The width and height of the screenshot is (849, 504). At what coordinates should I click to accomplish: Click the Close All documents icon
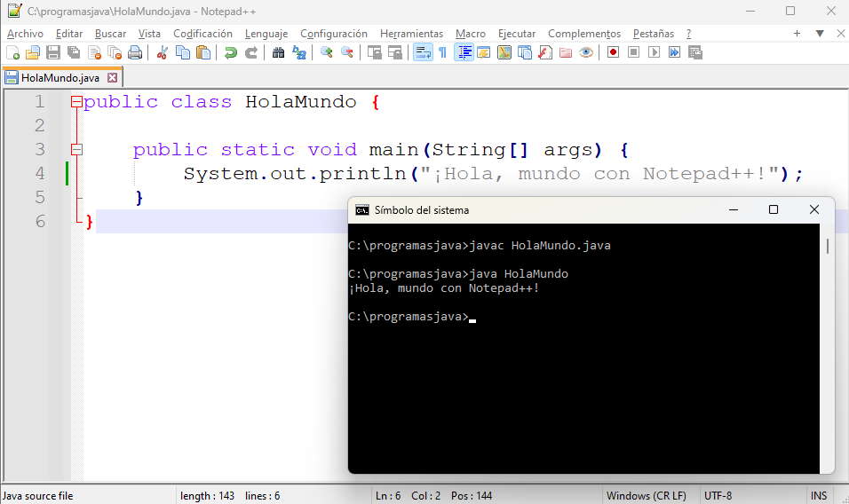coord(115,52)
